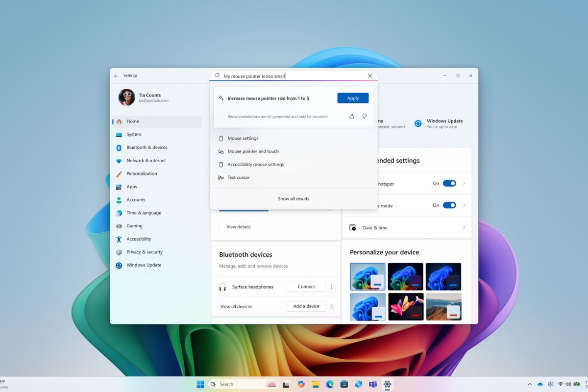Select the Text cursor search result
Viewport: 588px width, 392px height.
coord(239,177)
